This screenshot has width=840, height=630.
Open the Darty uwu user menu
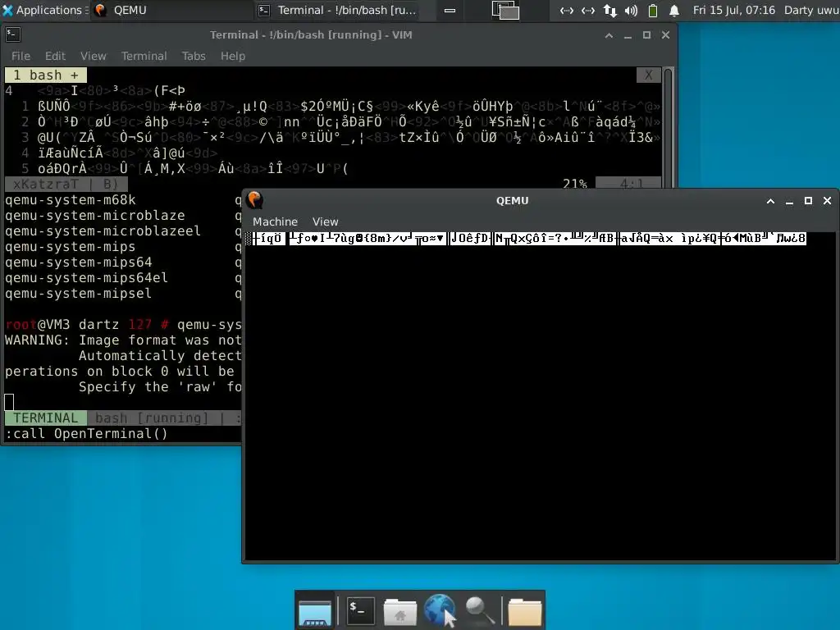[x=811, y=10]
